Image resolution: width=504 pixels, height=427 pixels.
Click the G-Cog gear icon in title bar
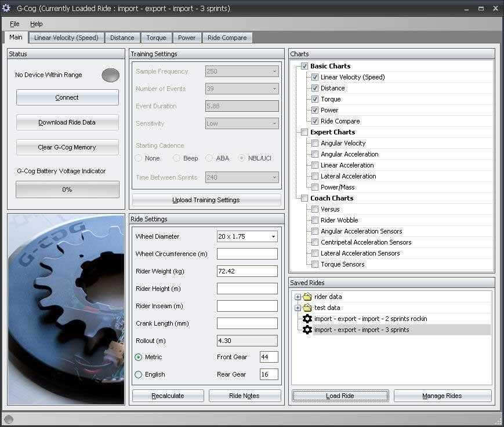6,8
